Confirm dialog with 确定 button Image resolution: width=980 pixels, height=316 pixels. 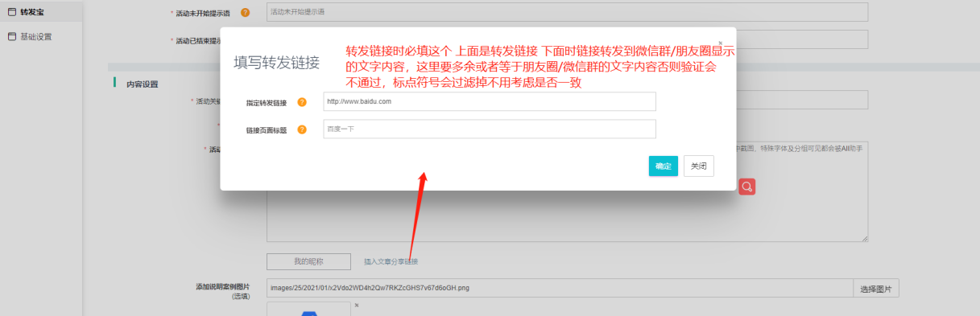point(663,166)
